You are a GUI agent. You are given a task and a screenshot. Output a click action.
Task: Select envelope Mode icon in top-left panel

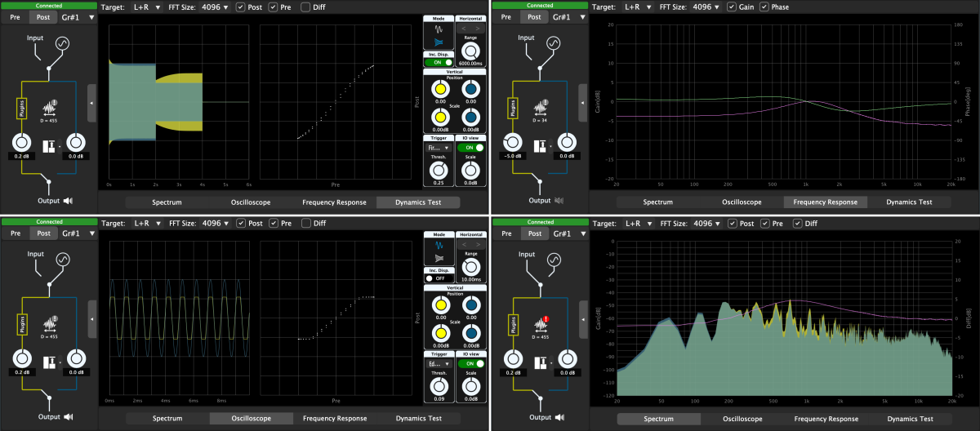(439, 42)
